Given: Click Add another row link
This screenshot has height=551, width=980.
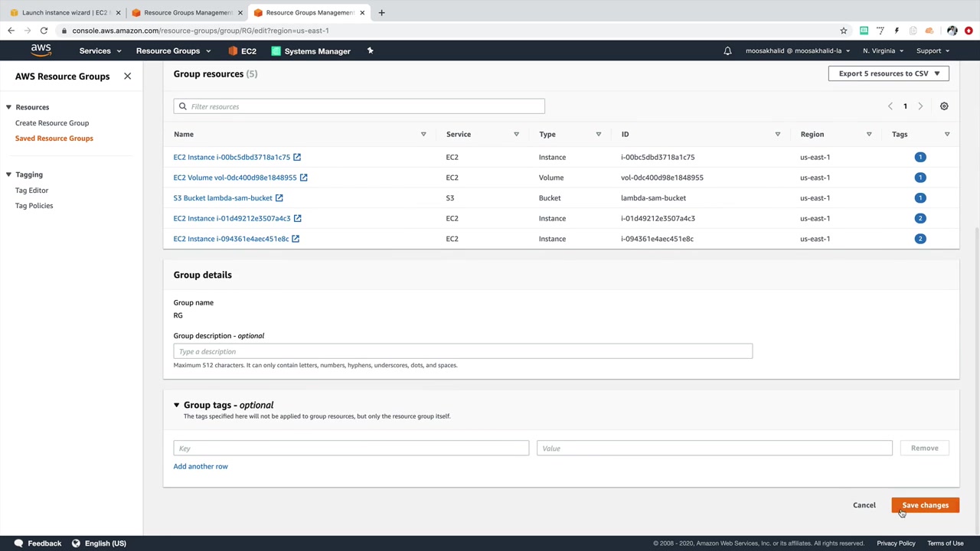Looking at the screenshot, I should coord(201,466).
